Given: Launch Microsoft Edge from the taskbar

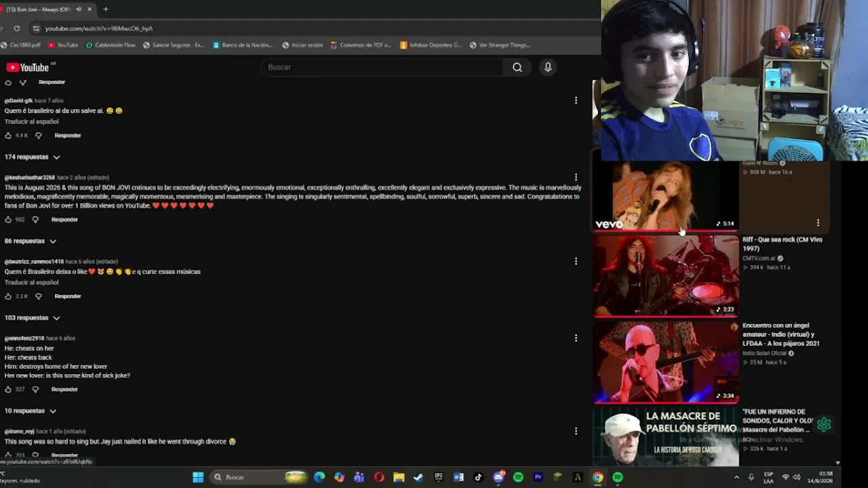Looking at the screenshot, I should 319,477.
